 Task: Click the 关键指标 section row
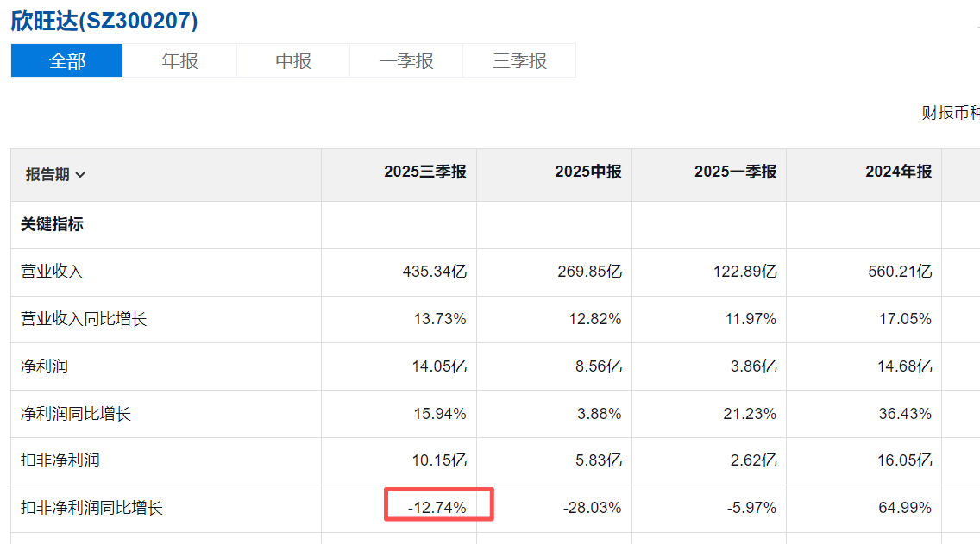(53, 224)
